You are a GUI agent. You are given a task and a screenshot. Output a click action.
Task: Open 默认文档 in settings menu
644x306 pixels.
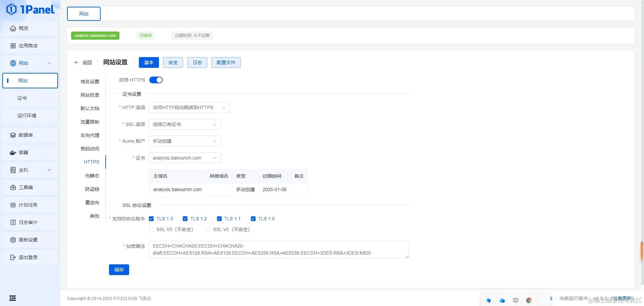click(90, 108)
